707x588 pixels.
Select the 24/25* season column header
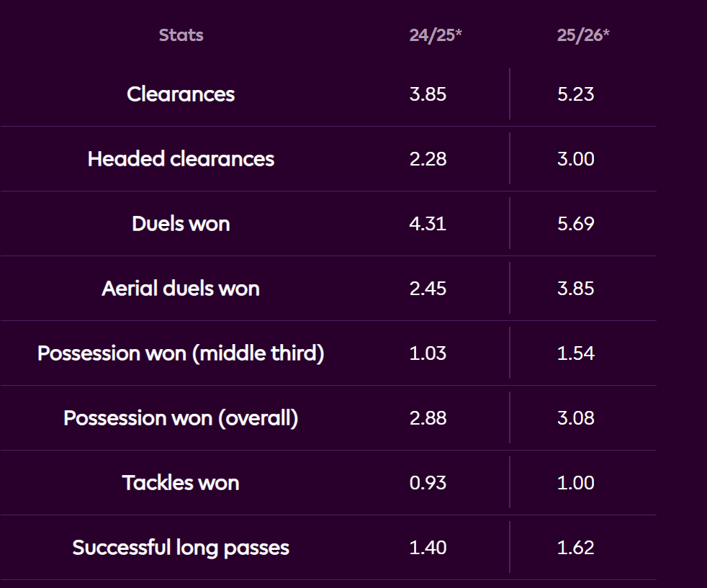click(x=435, y=35)
